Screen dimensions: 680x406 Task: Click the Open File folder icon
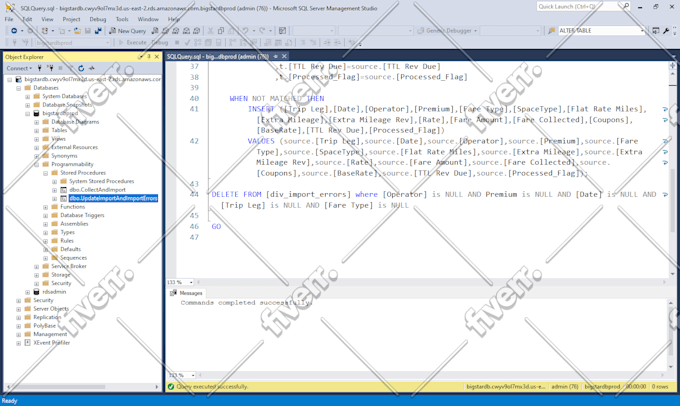click(77, 31)
